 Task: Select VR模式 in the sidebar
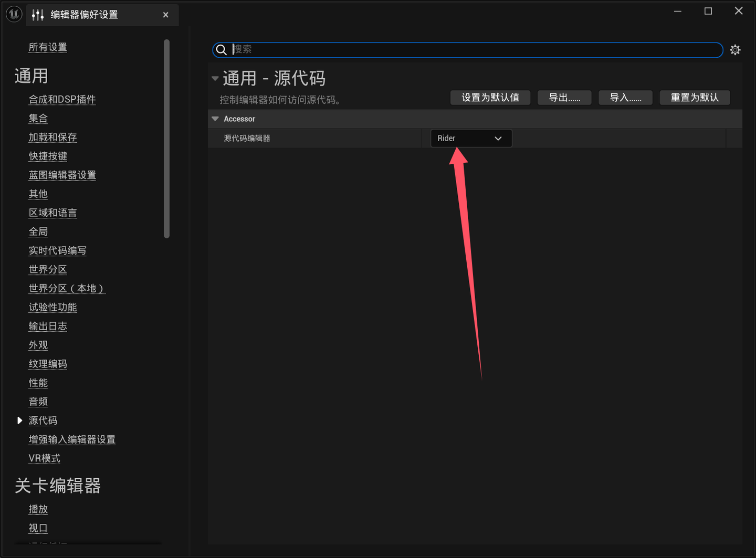point(44,458)
